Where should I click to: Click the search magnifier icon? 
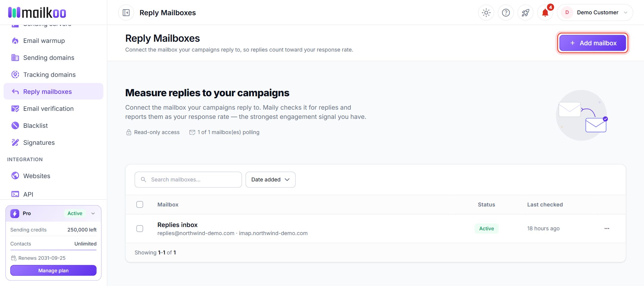pos(143,180)
